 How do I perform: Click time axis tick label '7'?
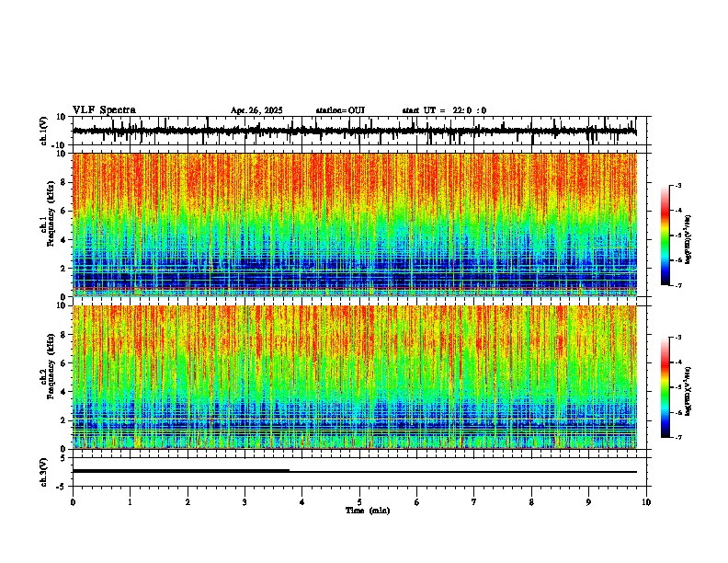(474, 502)
